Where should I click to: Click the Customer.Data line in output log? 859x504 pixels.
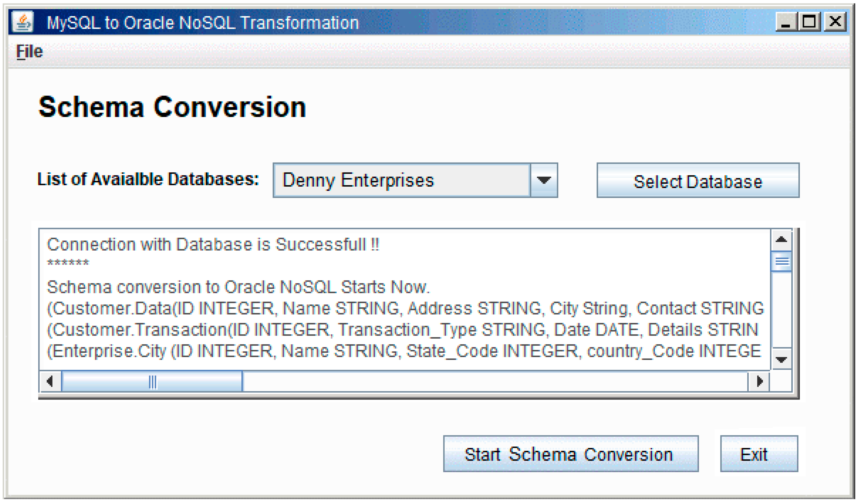pos(405,309)
